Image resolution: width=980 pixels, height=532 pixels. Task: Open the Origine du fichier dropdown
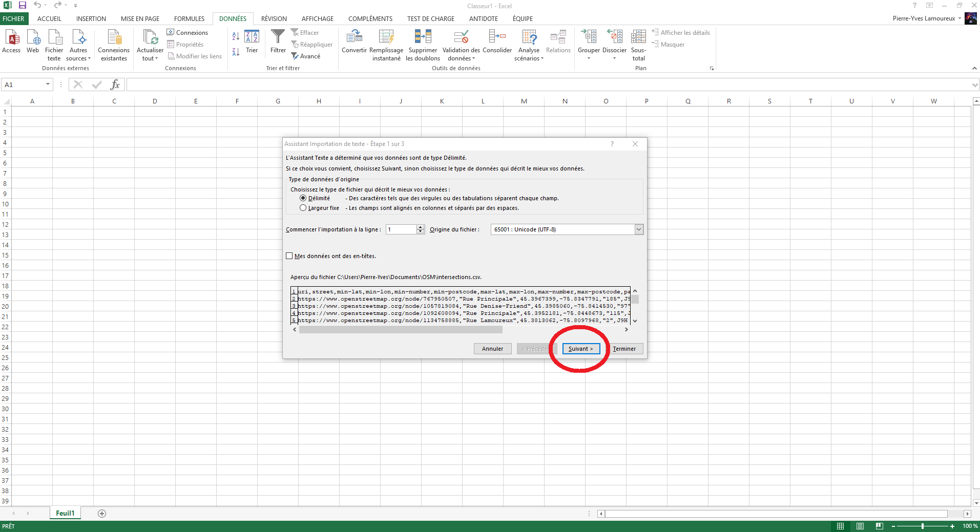[638, 229]
